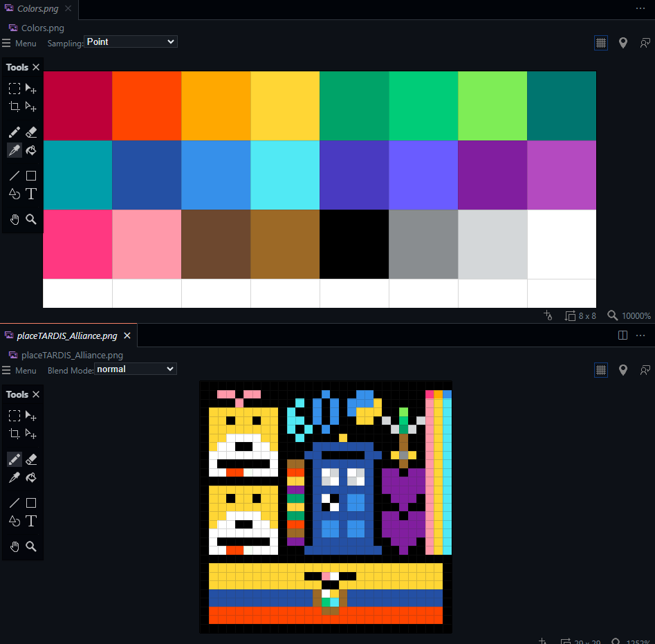The width and height of the screenshot is (655, 644).
Task: Pick the Zoom magnifier tool in placeTARDIS Tools panel
Action: coord(31,546)
